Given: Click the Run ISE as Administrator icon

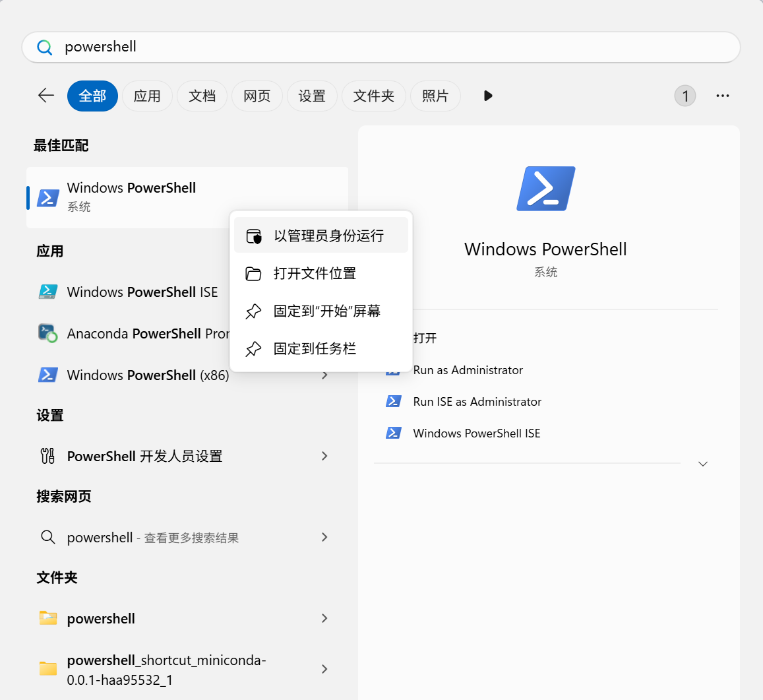Looking at the screenshot, I should (393, 401).
